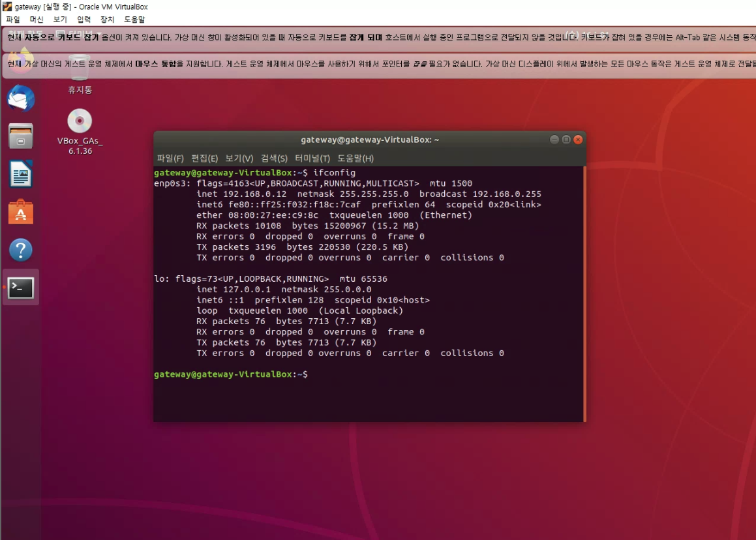Open VirtualBox 입력 menu

pos(84,20)
